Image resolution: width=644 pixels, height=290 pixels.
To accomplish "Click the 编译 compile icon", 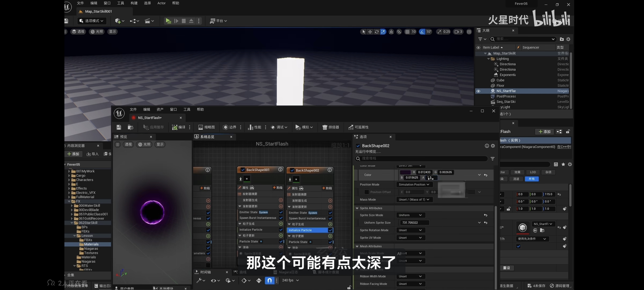I will tap(175, 127).
